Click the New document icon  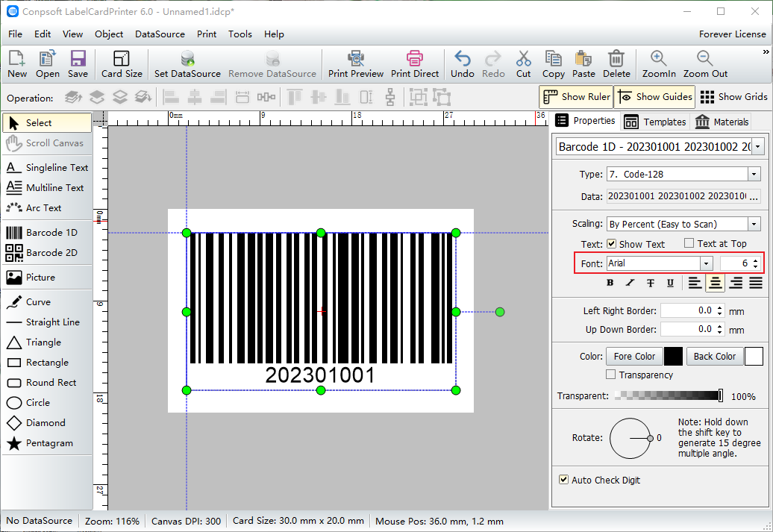[16, 64]
